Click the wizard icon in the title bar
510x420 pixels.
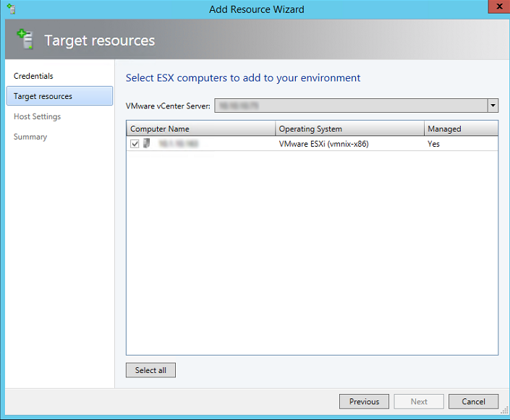[x=11, y=9]
